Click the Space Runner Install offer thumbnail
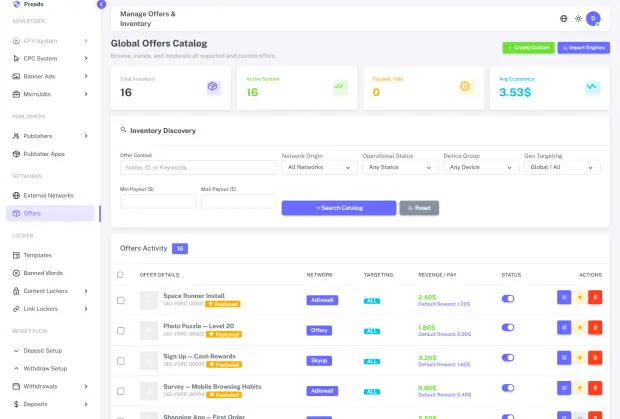 [x=149, y=300]
